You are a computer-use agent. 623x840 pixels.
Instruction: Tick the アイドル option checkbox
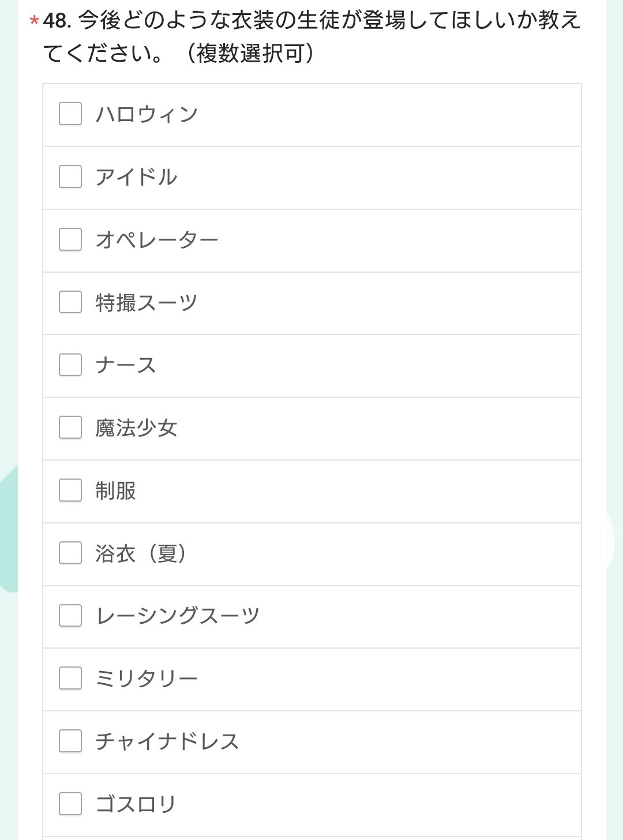click(70, 176)
